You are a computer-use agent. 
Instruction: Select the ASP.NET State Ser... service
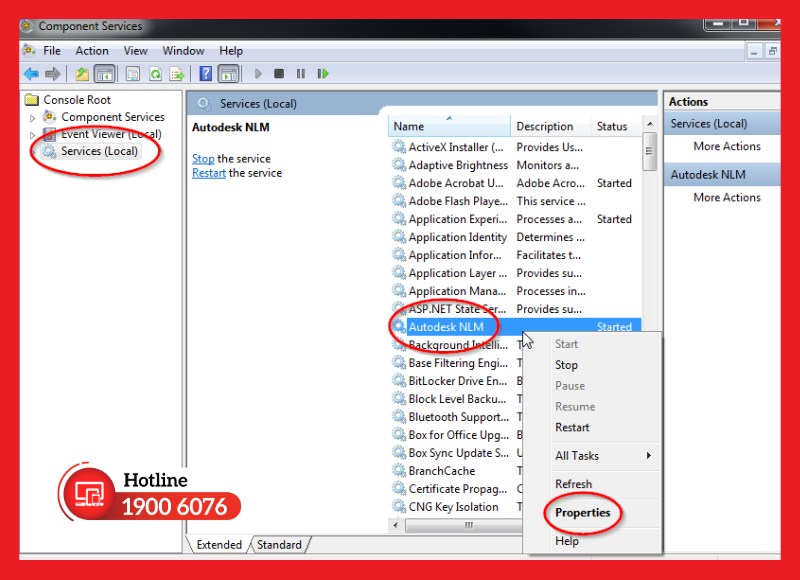(x=457, y=309)
